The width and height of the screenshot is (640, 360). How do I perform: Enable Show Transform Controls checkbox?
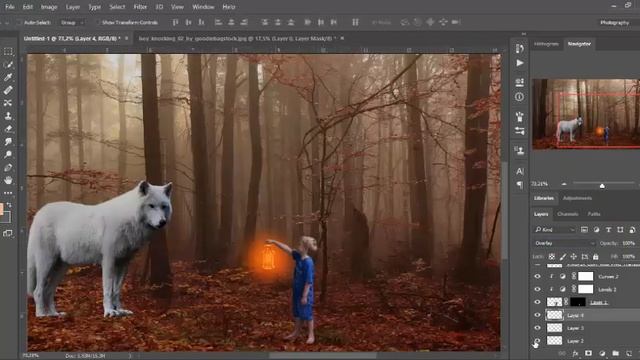coord(98,22)
